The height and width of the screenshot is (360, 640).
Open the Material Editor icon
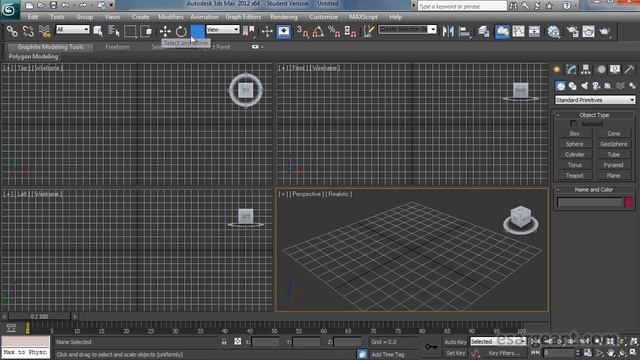(x=554, y=31)
